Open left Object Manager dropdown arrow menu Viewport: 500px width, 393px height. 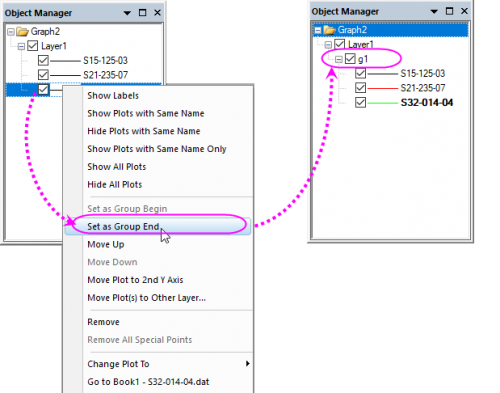tap(127, 13)
